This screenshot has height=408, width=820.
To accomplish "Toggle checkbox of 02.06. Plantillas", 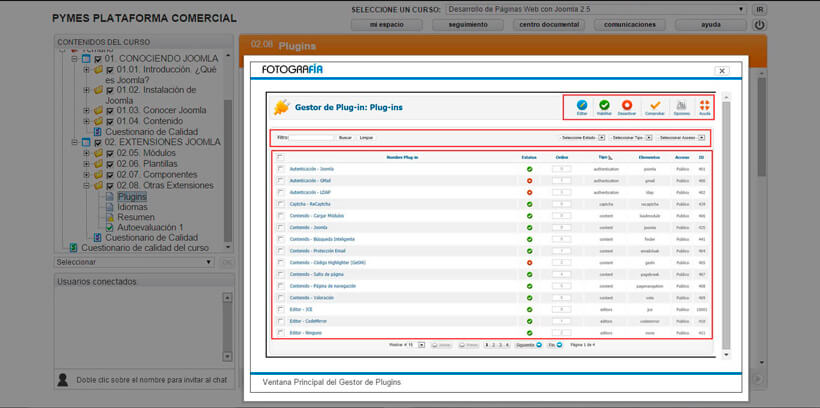I will (x=110, y=164).
